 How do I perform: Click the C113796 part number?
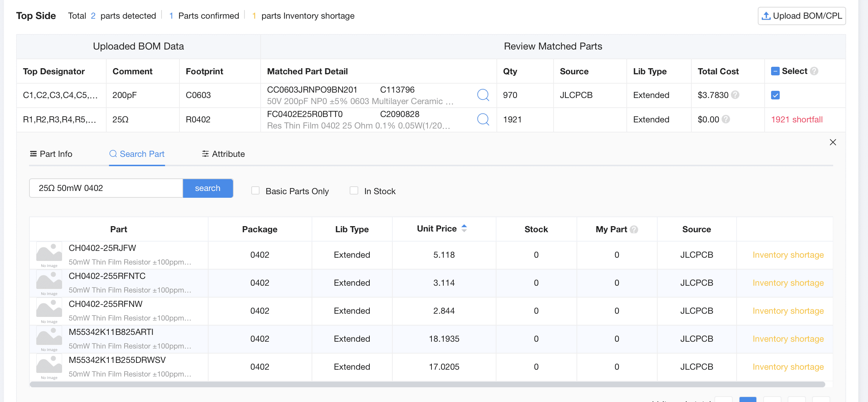[x=397, y=90]
